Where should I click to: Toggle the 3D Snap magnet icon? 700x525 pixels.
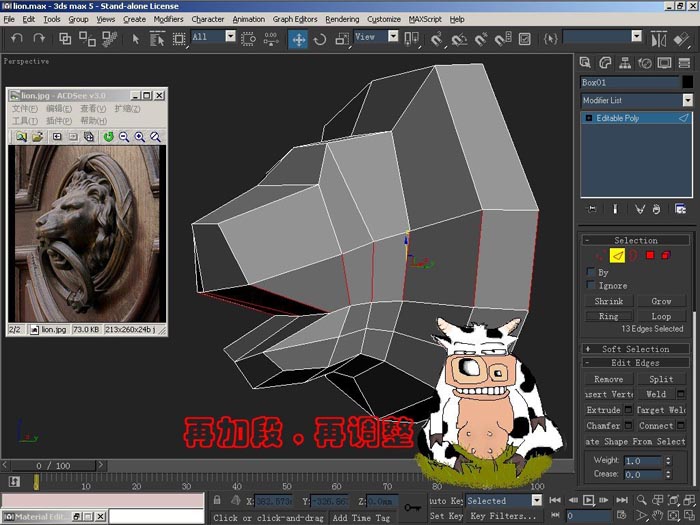click(436, 39)
